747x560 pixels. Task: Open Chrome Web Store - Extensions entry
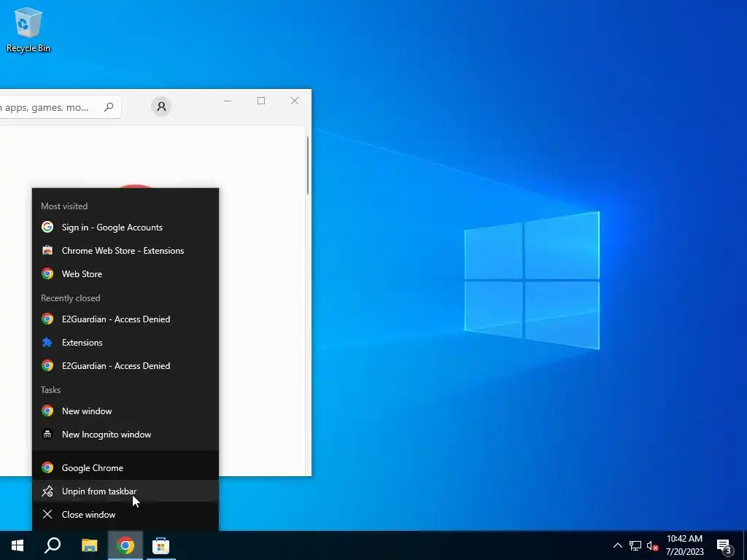click(x=125, y=251)
